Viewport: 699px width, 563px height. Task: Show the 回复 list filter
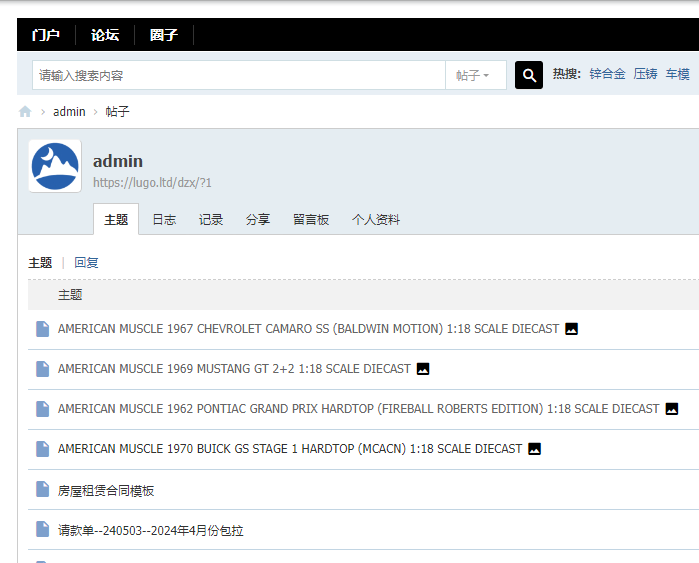[87, 263]
